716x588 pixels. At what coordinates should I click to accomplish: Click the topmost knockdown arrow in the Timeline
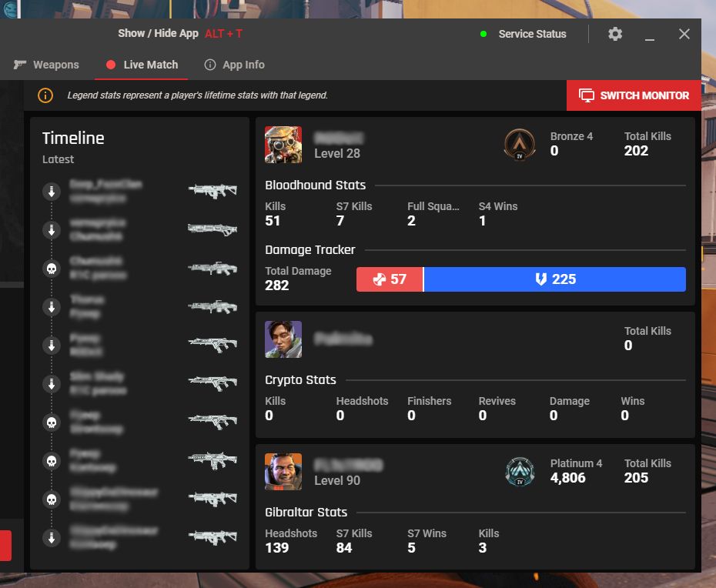52,192
